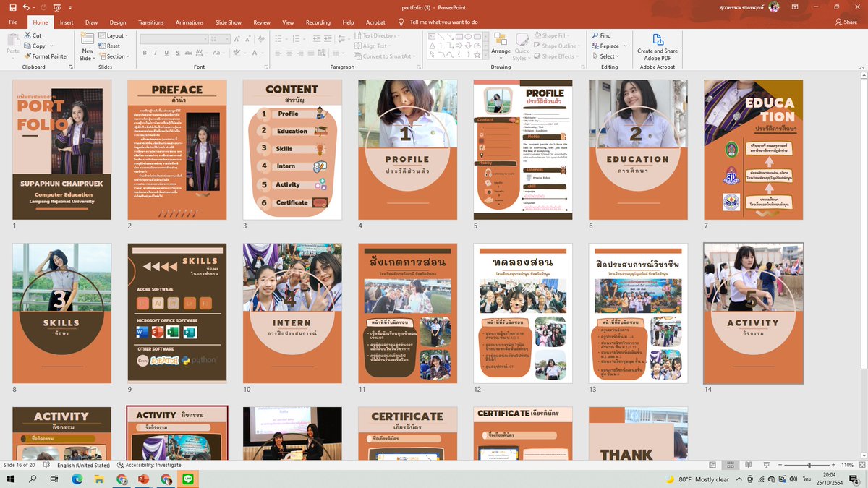Image resolution: width=868 pixels, height=488 pixels.
Task: Reset the slide layout
Action: click(x=109, y=46)
